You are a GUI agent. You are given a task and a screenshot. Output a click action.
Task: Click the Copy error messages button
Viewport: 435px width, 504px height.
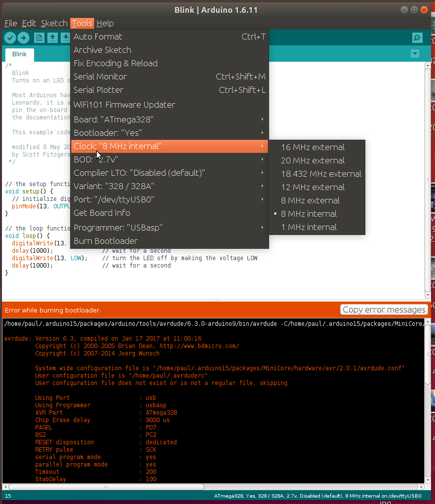point(384,310)
